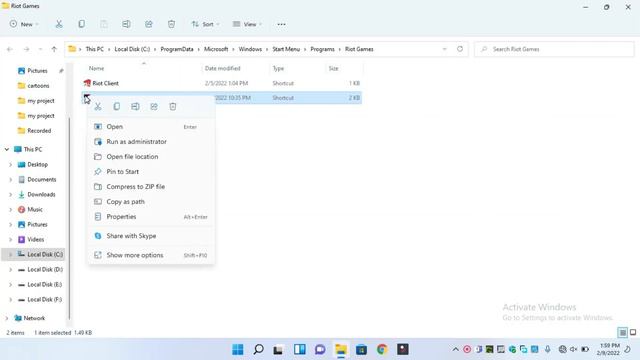Expand the Network node chevron
This screenshot has width=640, height=360.
point(7,318)
